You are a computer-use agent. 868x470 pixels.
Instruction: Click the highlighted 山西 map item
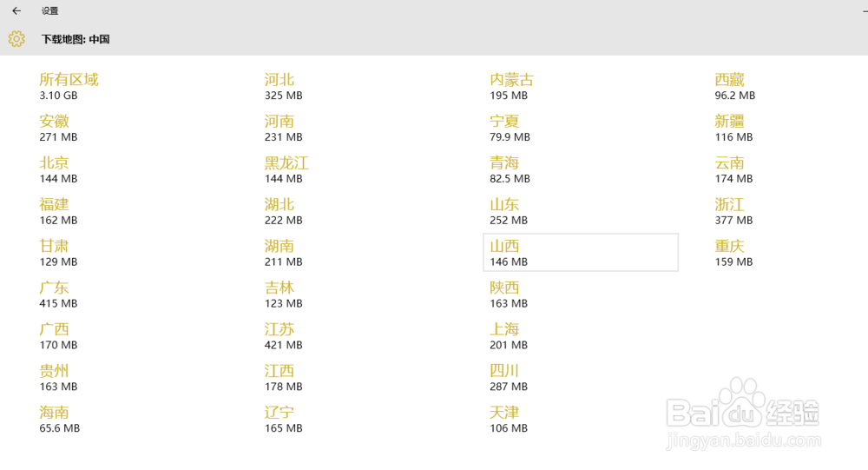click(580, 252)
